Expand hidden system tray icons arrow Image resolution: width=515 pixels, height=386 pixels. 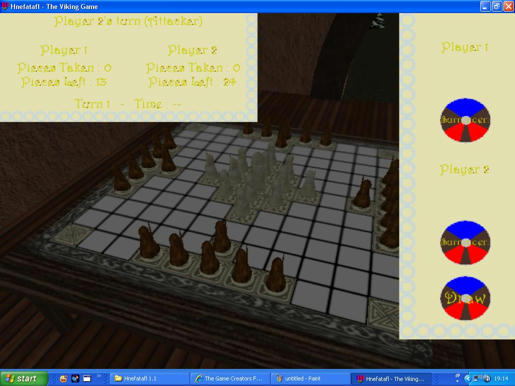(467, 379)
